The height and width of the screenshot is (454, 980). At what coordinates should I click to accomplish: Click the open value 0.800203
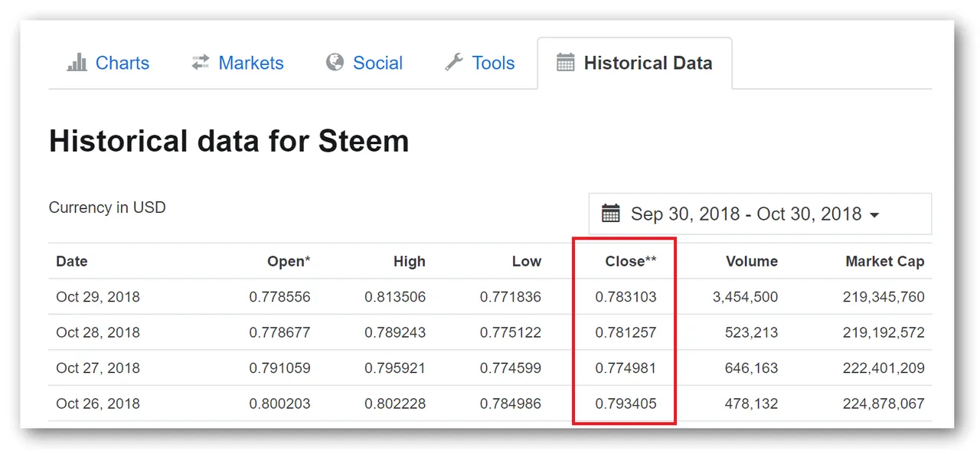(x=279, y=403)
